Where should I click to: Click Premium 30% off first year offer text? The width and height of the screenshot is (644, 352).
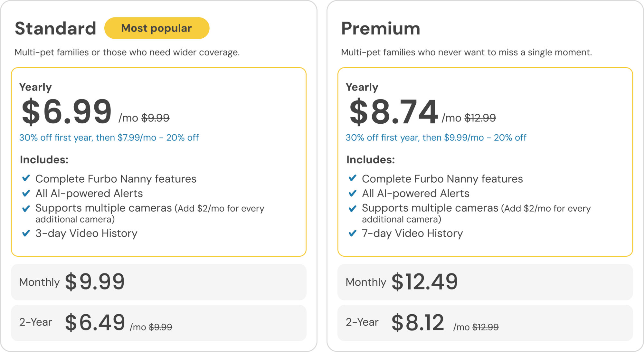[436, 138]
